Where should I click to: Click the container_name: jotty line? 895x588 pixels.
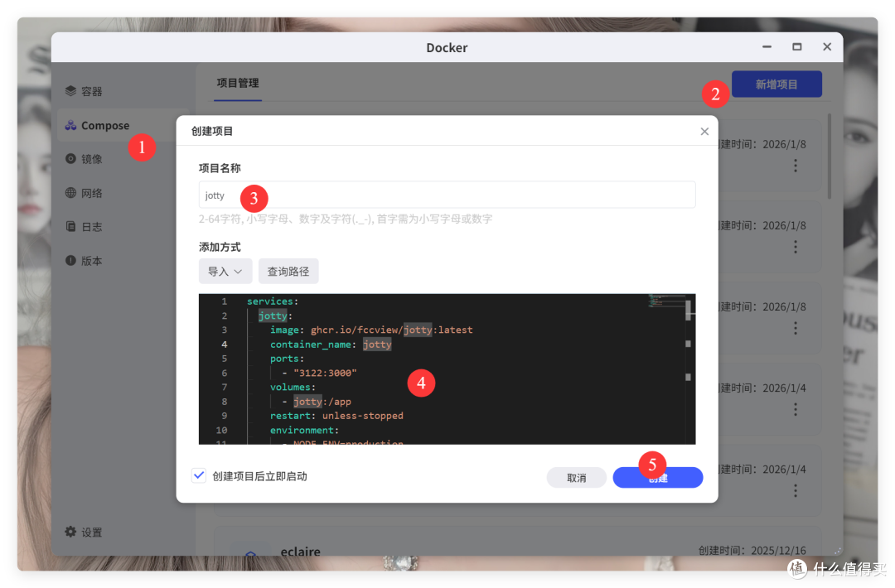pos(331,345)
